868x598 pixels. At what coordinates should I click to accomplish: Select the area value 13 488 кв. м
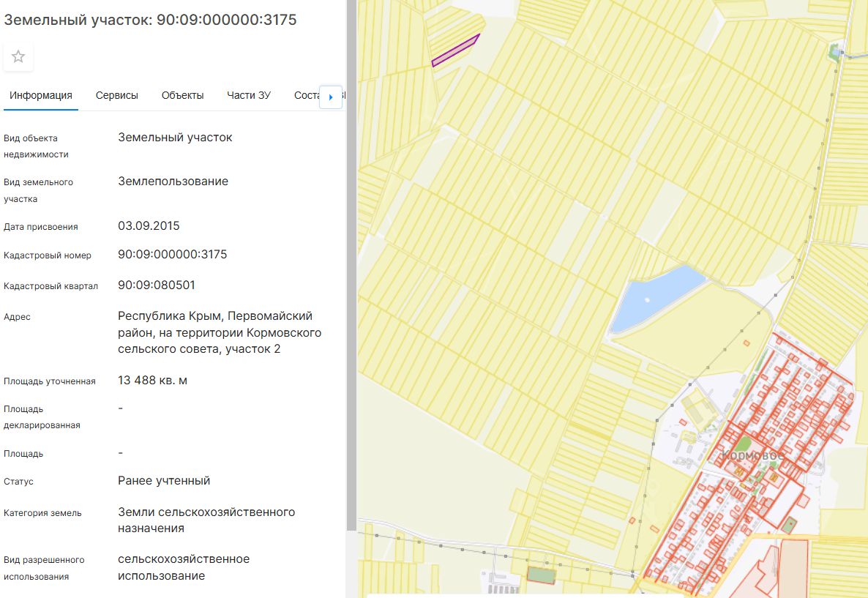tap(153, 381)
